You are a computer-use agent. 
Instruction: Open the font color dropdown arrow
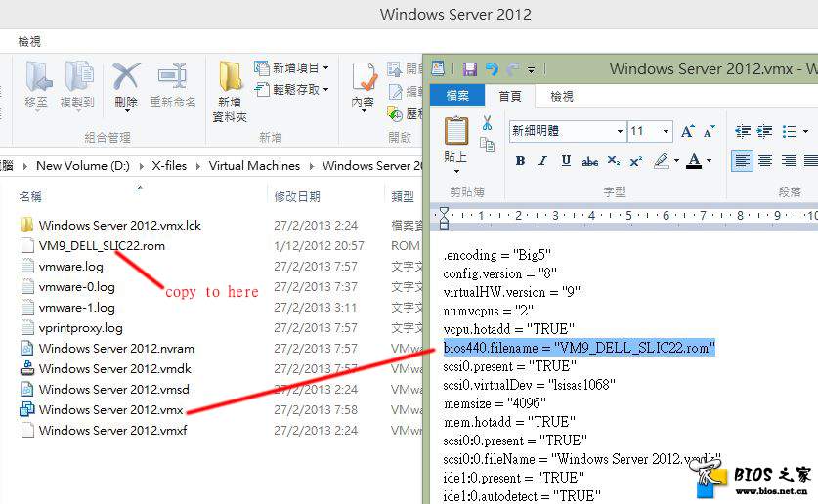click(x=709, y=161)
